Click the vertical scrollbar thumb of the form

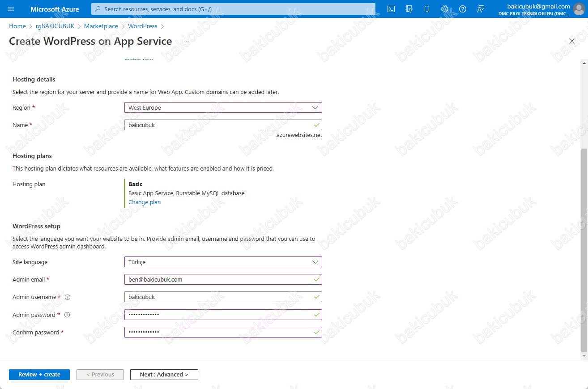click(584, 250)
